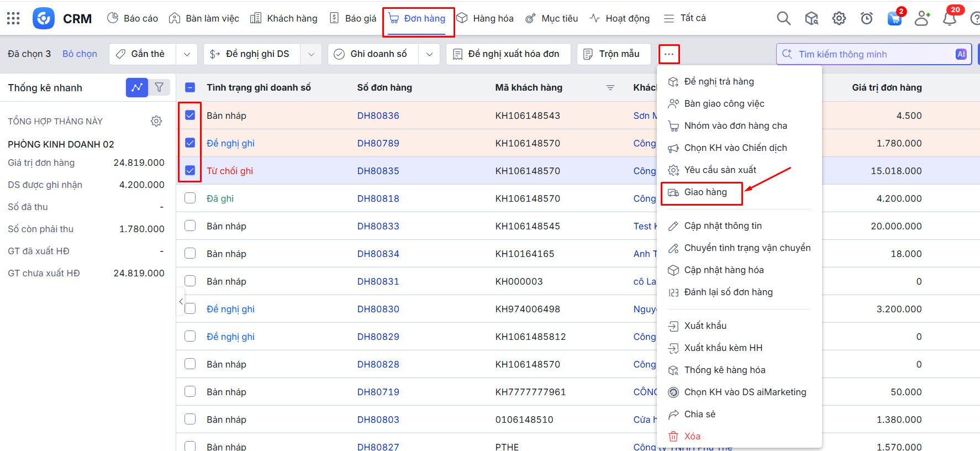Expand the Gắn thẻ dropdown arrow
Image resolution: width=980 pixels, height=451 pixels.
tap(187, 54)
